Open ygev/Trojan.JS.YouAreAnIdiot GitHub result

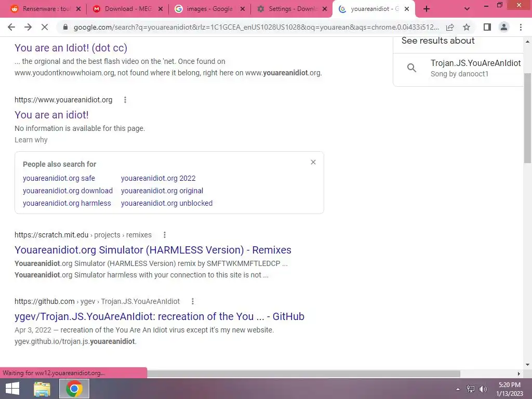[x=159, y=316]
